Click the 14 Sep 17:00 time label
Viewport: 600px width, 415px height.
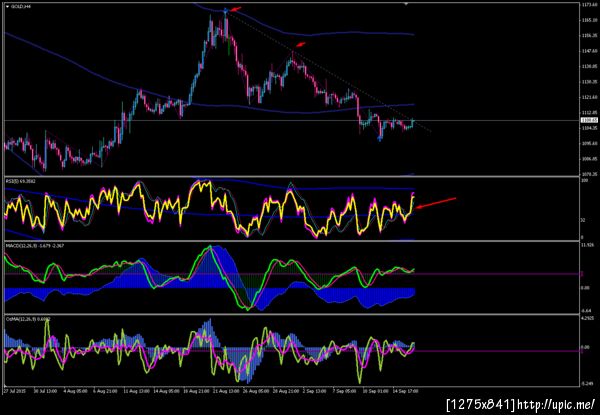(x=406, y=392)
